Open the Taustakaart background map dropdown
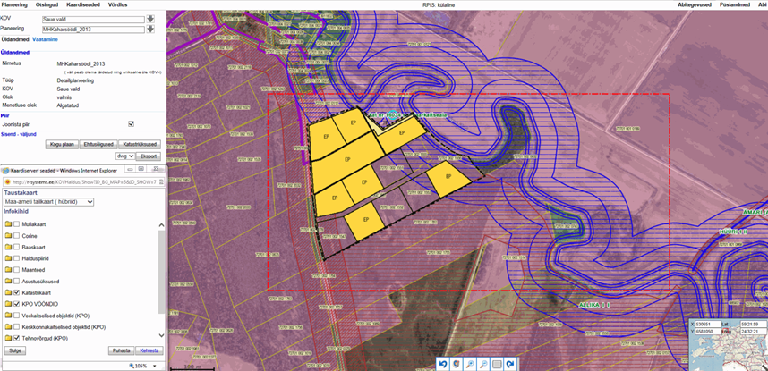The image size is (768, 371). (x=48, y=202)
